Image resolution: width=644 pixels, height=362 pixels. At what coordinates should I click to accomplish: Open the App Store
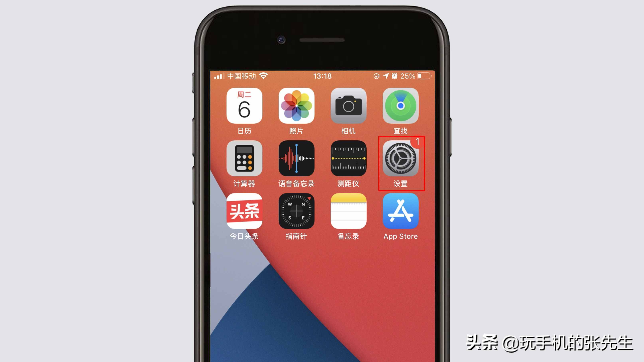400,212
